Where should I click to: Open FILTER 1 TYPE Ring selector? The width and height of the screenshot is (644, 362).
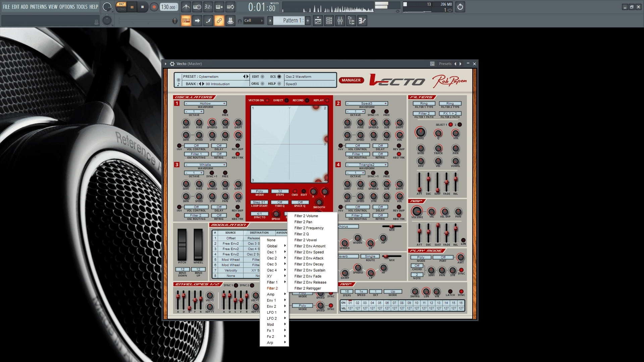(424, 104)
